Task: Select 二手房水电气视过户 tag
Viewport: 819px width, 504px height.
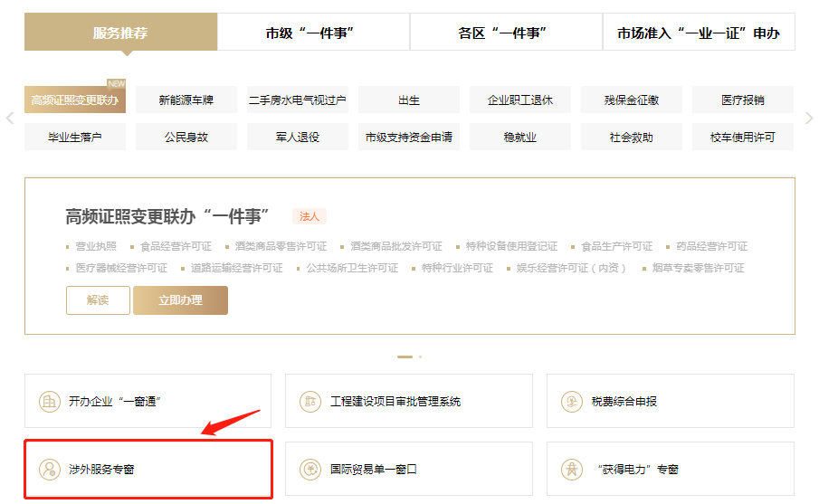Action: point(297,100)
